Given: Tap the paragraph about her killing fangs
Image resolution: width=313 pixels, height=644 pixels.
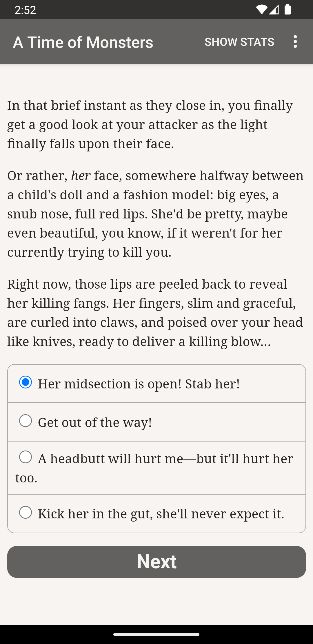Looking at the screenshot, I should (155, 313).
